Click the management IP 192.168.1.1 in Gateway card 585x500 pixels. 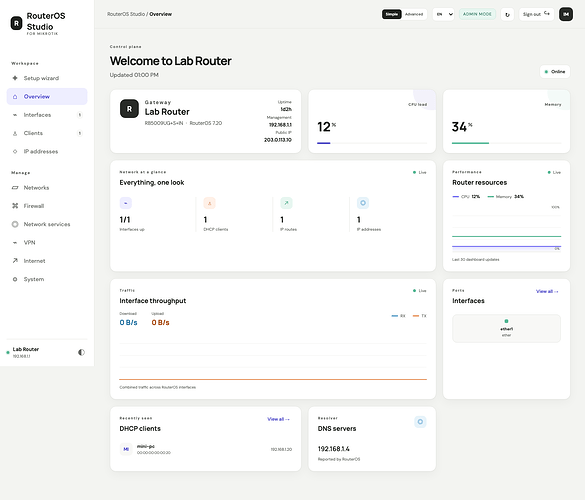coord(280,125)
